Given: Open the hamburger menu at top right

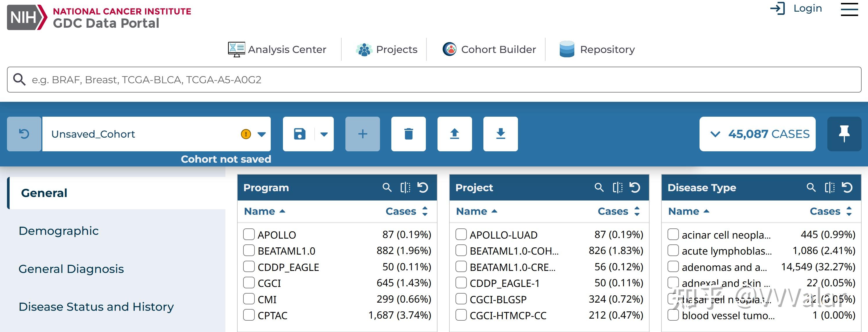Looking at the screenshot, I should click(849, 9).
